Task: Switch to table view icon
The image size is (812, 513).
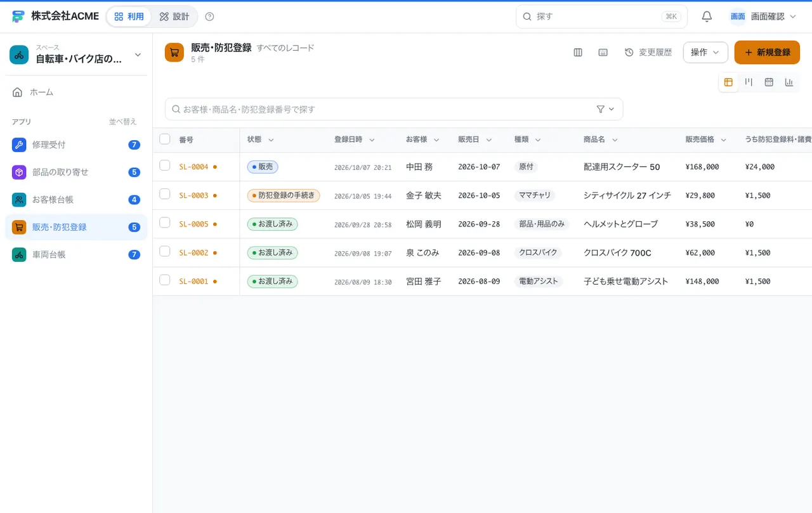Action: tap(728, 82)
